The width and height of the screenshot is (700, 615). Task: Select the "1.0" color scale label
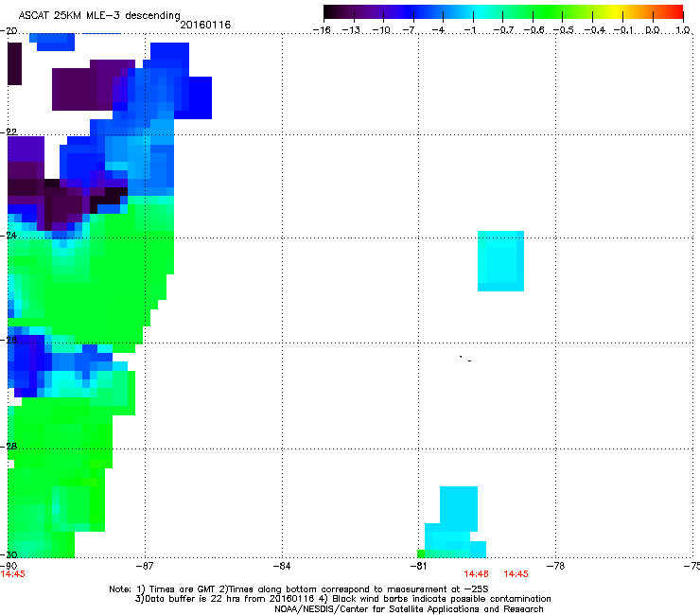click(x=683, y=30)
